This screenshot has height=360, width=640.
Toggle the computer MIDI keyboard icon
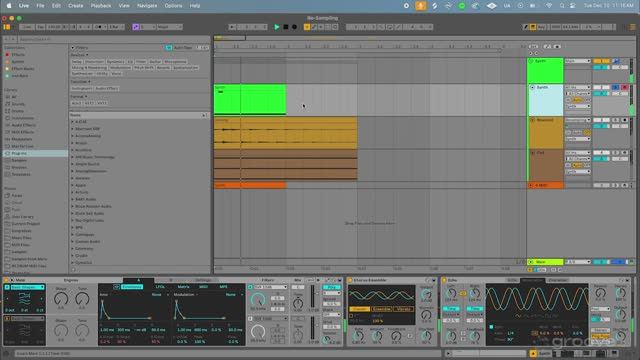pos(533,27)
